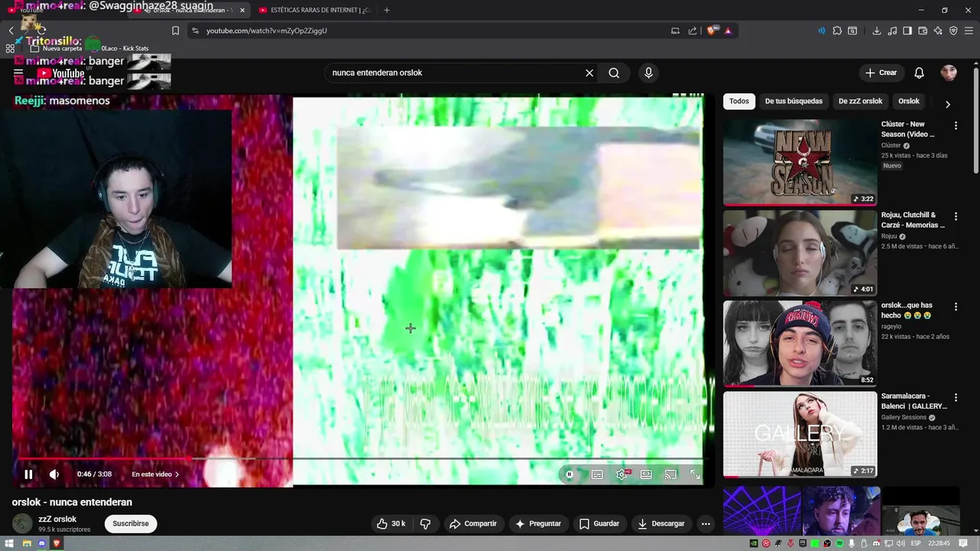Open Saramalacara - Balenci GALLERY video title
The width and height of the screenshot is (980, 551).
[913, 401]
